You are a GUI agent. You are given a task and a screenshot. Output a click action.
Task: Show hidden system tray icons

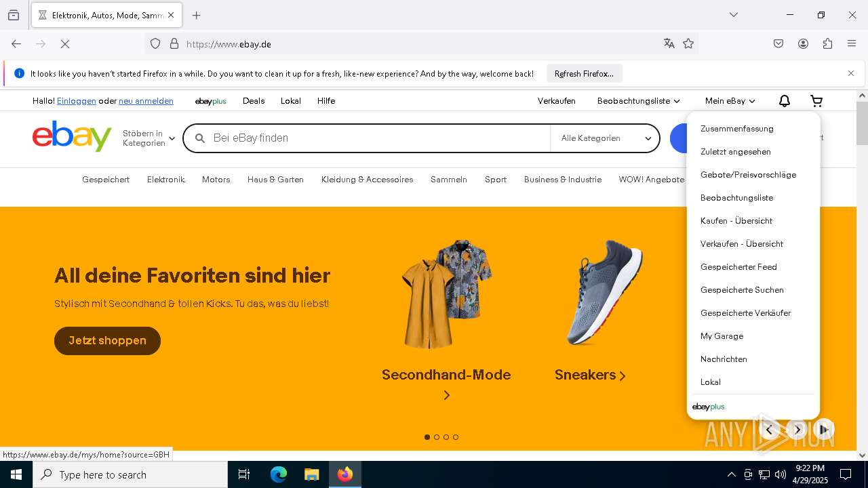click(x=731, y=474)
